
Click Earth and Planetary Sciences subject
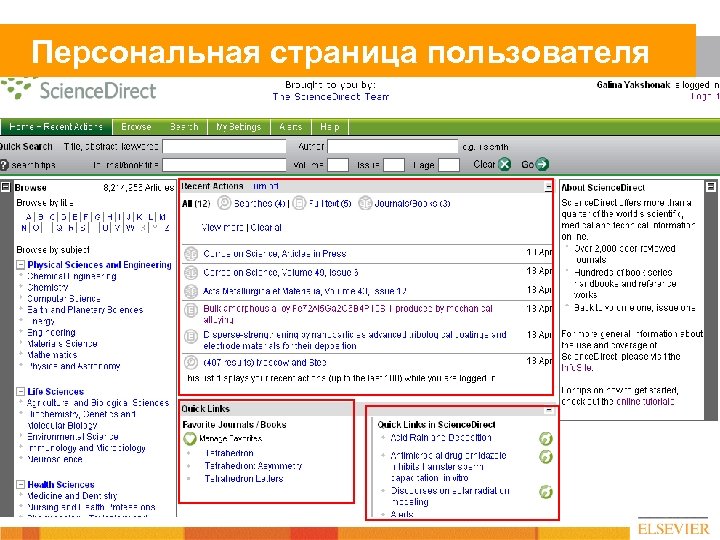pyautogui.click(x=85, y=310)
